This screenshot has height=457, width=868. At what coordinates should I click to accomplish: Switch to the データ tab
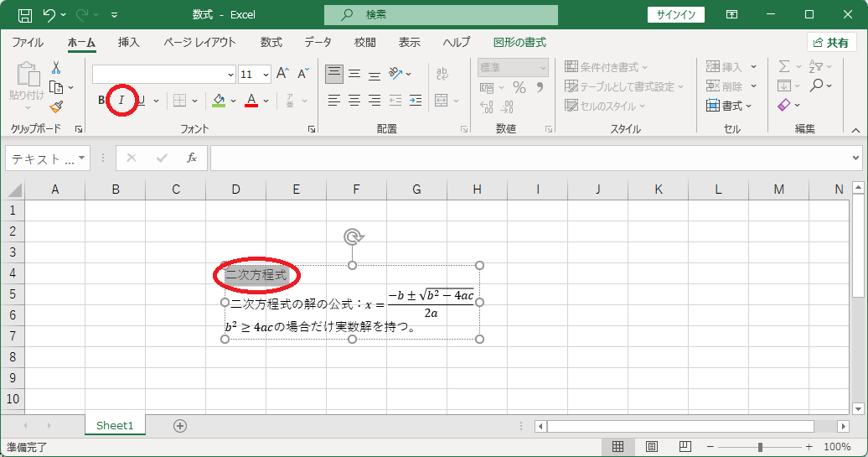coord(318,43)
